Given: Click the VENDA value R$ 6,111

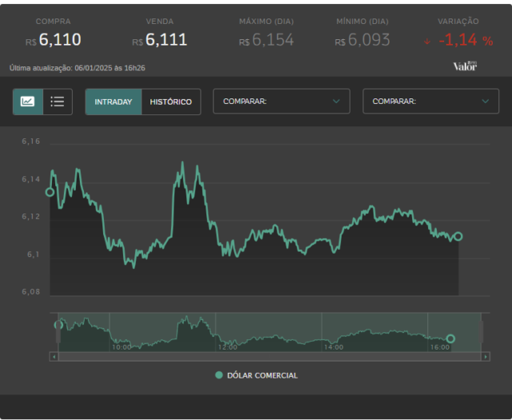Looking at the screenshot, I should pos(160,40).
